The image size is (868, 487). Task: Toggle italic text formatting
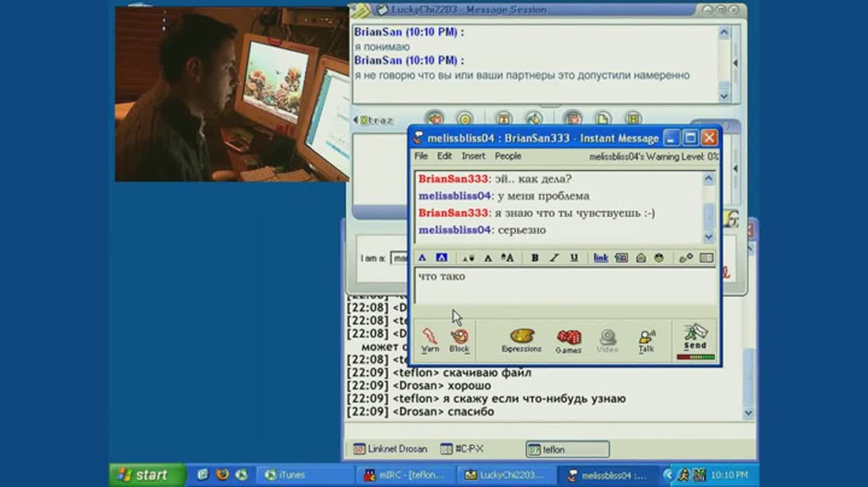click(554, 258)
